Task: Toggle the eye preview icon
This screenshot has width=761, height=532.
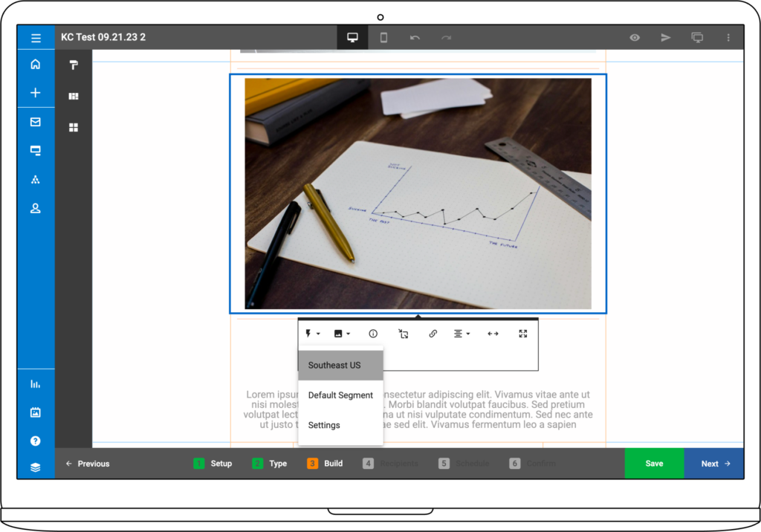Action: tap(635, 38)
